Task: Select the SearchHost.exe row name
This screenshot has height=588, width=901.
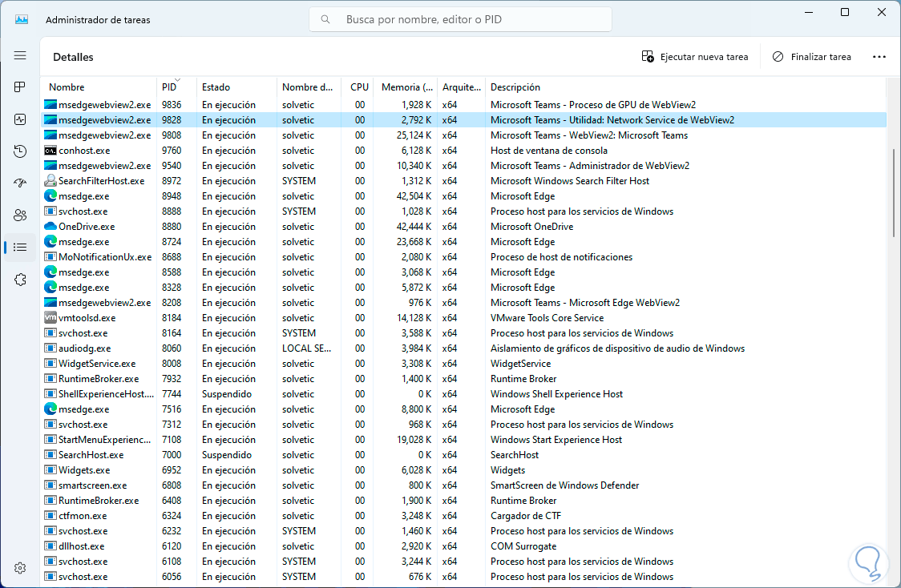Action: pyautogui.click(x=91, y=455)
